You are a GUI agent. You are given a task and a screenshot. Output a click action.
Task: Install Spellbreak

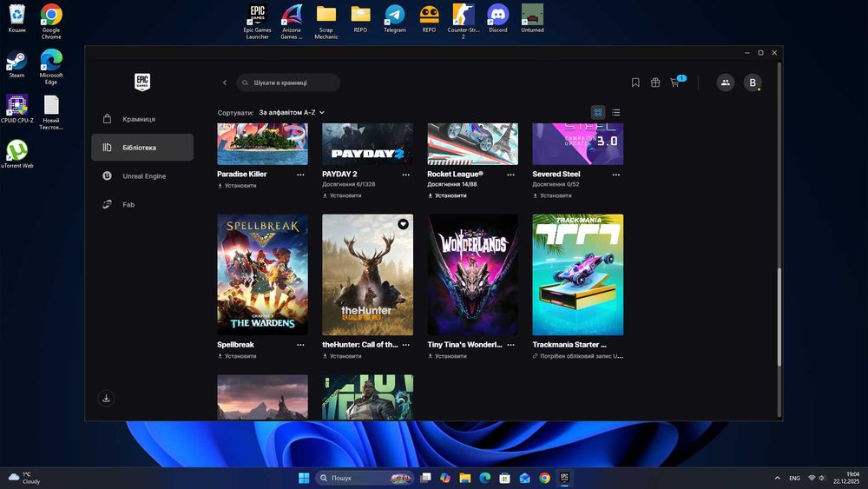click(237, 356)
